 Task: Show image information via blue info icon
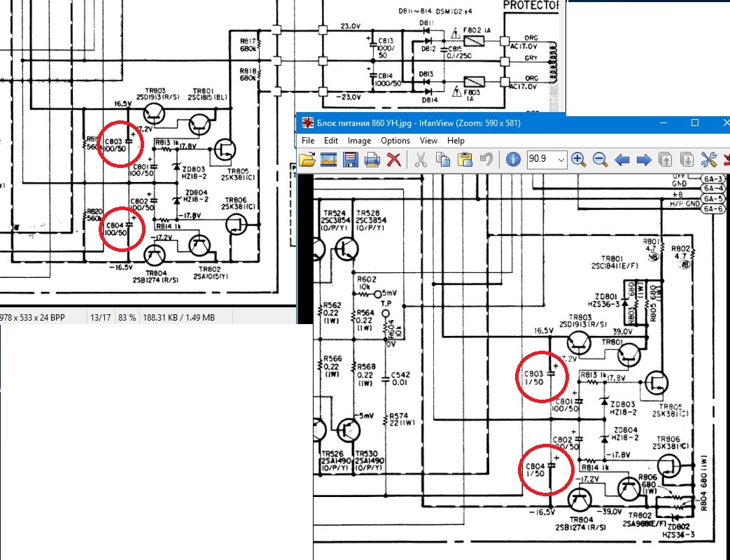point(513,160)
